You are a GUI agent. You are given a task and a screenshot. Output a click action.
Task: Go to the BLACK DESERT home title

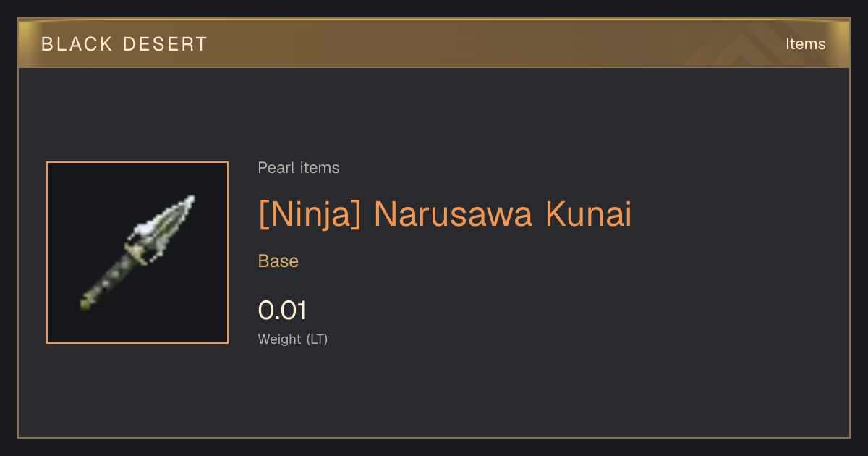point(124,44)
